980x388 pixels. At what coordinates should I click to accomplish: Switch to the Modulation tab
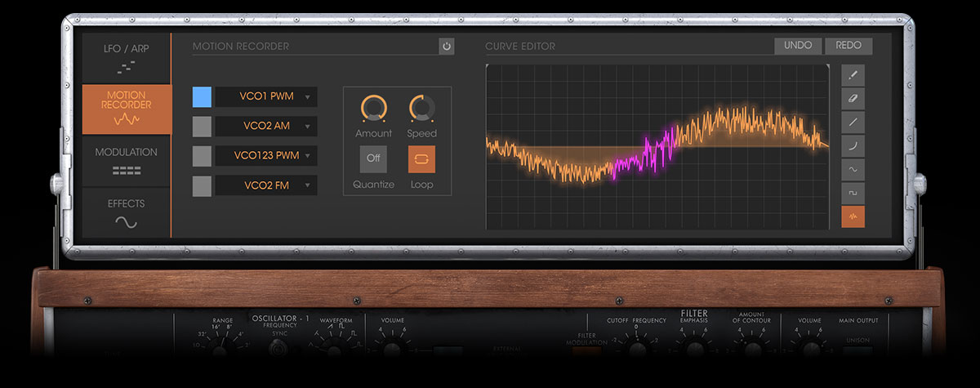click(126, 160)
